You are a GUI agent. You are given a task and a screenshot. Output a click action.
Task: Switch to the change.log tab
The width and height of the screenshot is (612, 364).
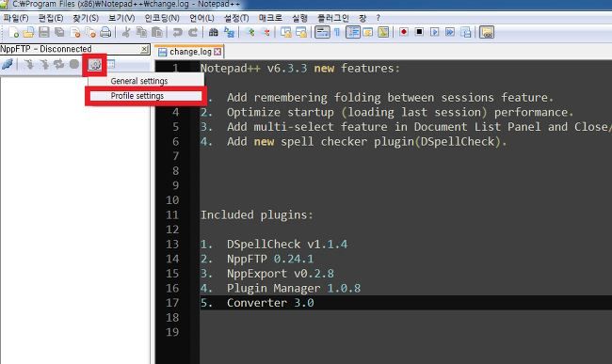coord(189,52)
